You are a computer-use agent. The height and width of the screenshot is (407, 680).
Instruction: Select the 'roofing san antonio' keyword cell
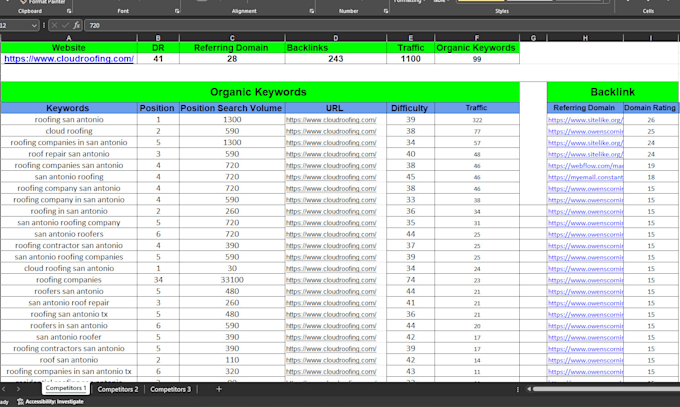point(69,120)
